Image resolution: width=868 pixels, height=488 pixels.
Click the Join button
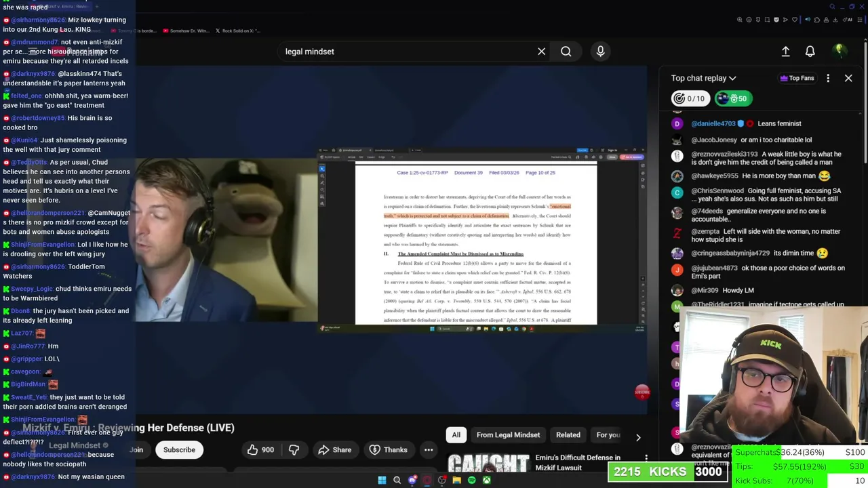click(x=136, y=450)
